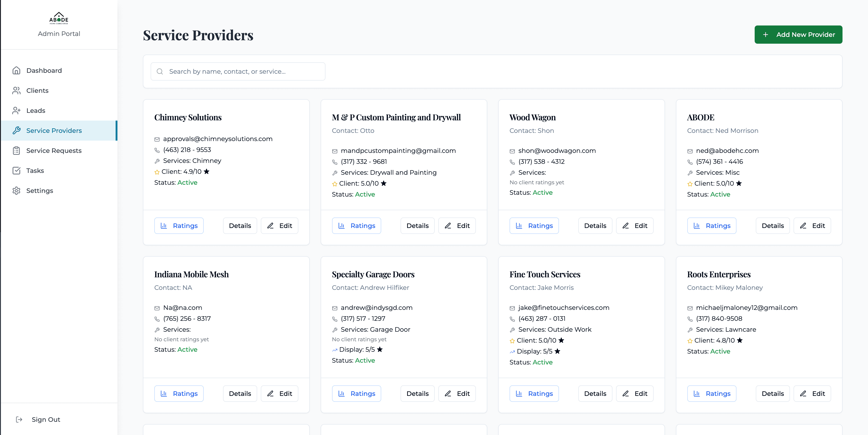This screenshot has height=435, width=868.
Task: Click the Sign Out arrow icon
Action: (x=19, y=420)
